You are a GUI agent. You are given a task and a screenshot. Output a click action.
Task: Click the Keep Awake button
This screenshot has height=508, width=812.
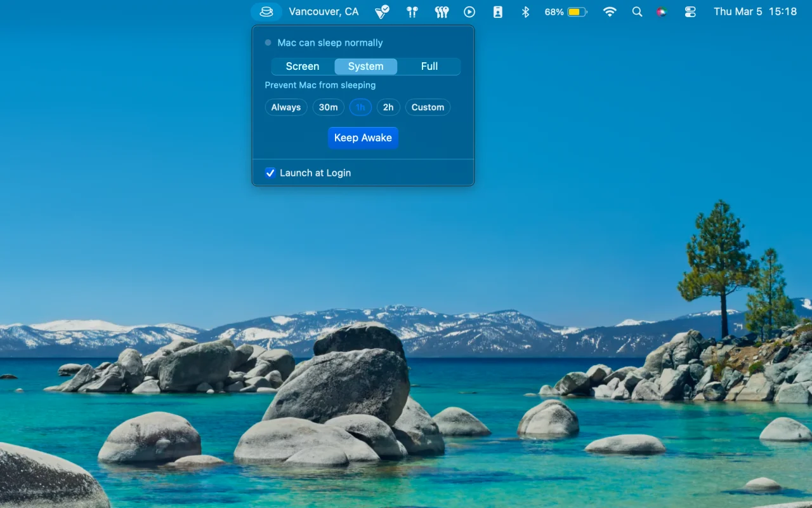click(363, 138)
